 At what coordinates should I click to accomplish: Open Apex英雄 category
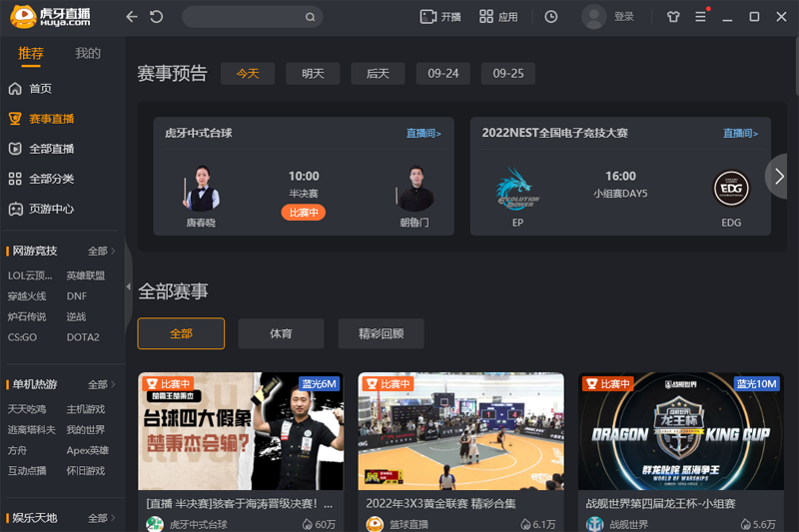pyautogui.click(x=88, y=450)
